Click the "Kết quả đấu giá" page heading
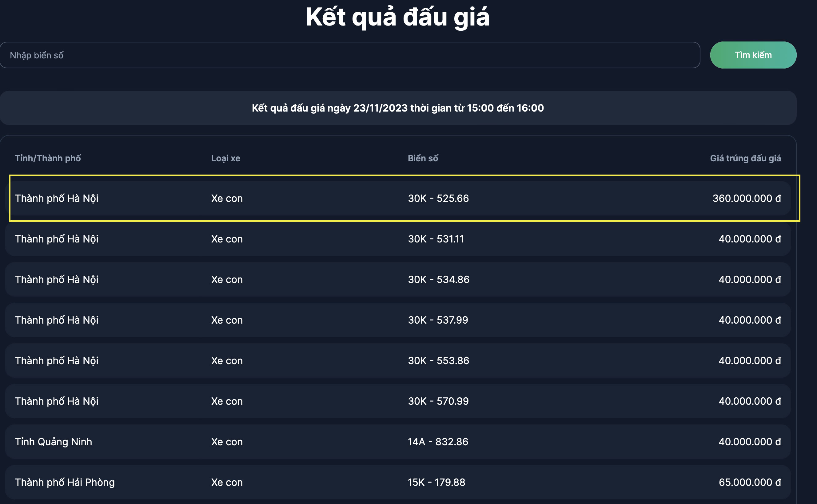 pyautogui.click(x=398, y=17)
